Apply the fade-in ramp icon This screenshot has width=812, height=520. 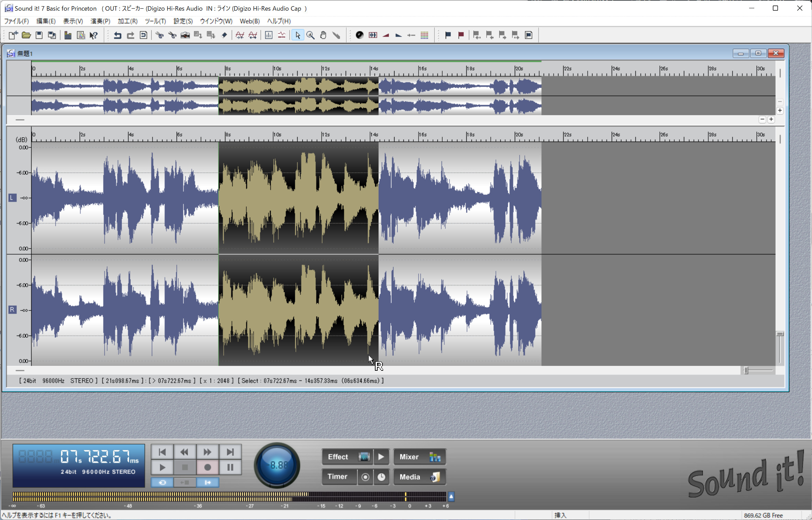coord(386,35)
